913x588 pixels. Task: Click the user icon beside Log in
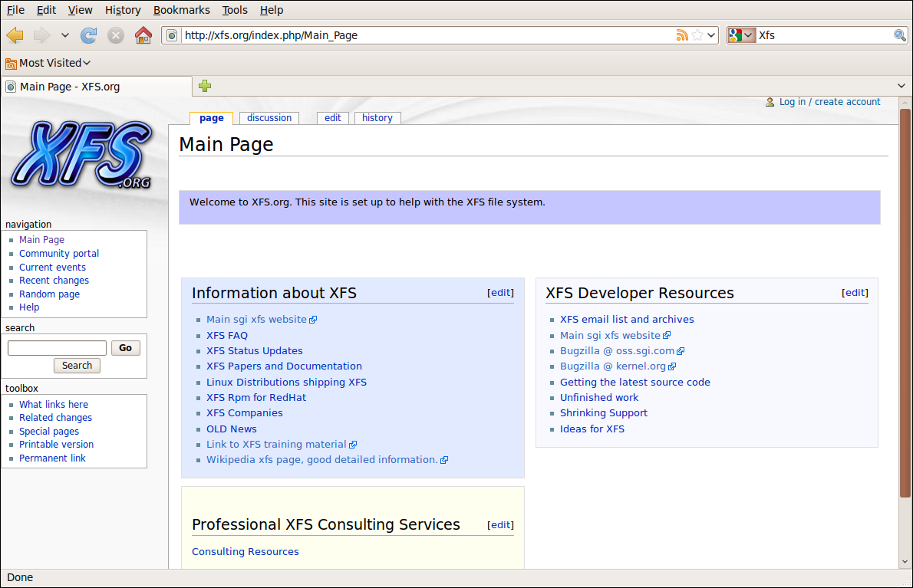click(x=770, y=102)
